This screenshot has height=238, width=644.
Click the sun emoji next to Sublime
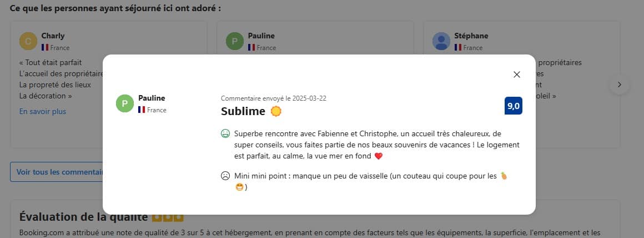click(276, 111)
